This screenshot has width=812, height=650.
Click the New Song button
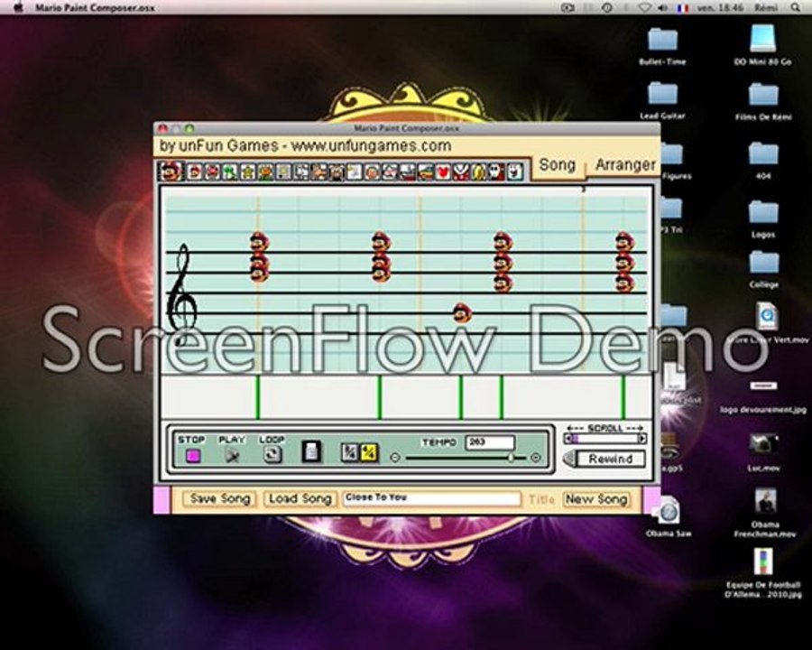pyautogui.click(x=596, y=499)
